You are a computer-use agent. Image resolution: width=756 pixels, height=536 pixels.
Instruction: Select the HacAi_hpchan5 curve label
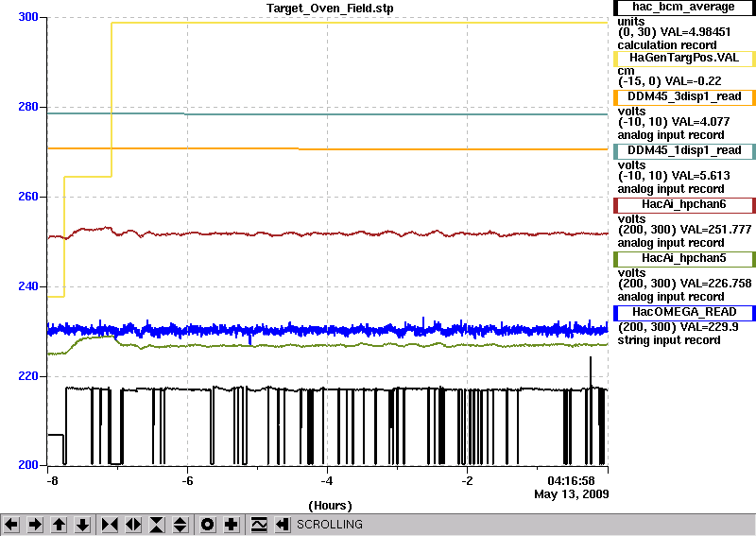[684, 259]
